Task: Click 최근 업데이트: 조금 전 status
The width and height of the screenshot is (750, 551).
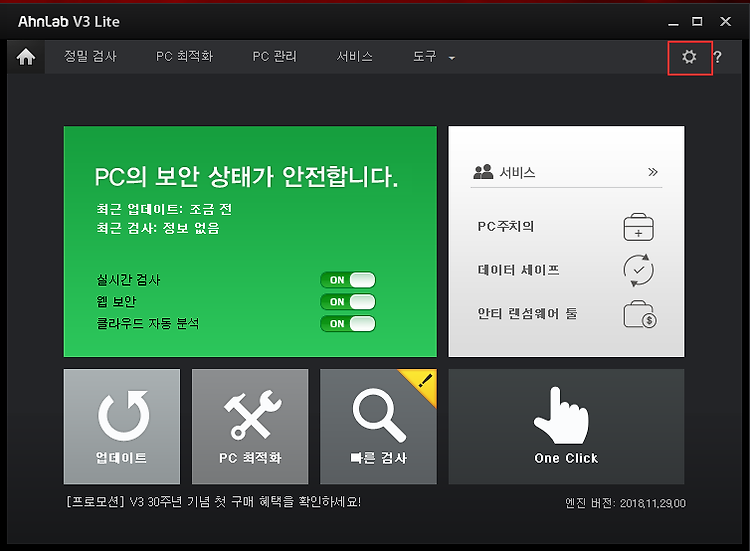Action: click(x=164, y=209)
